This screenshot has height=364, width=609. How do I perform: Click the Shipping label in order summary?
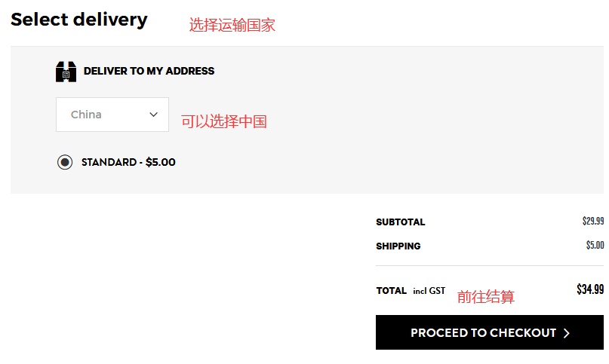tap(398, 246)
